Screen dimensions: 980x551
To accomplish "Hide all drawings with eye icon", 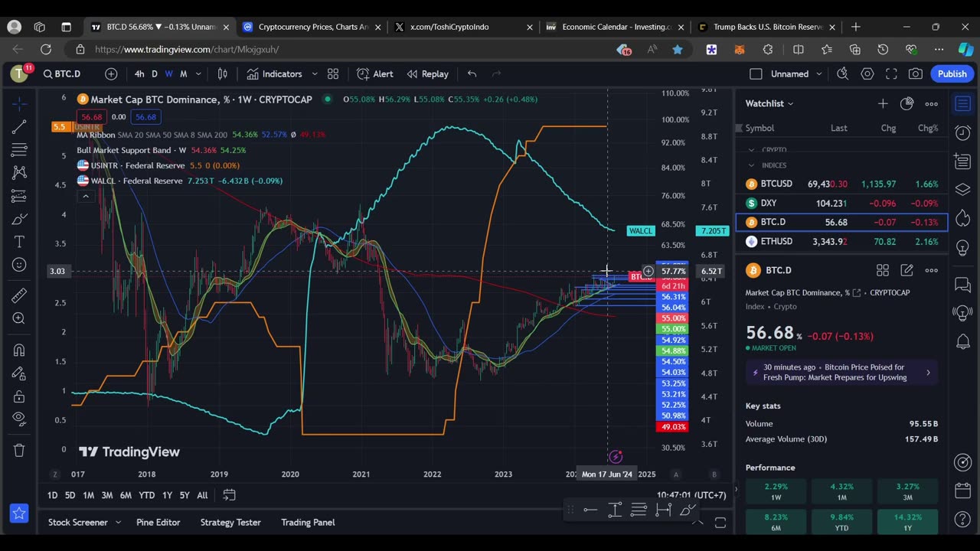I will click(x=19, y=419).
